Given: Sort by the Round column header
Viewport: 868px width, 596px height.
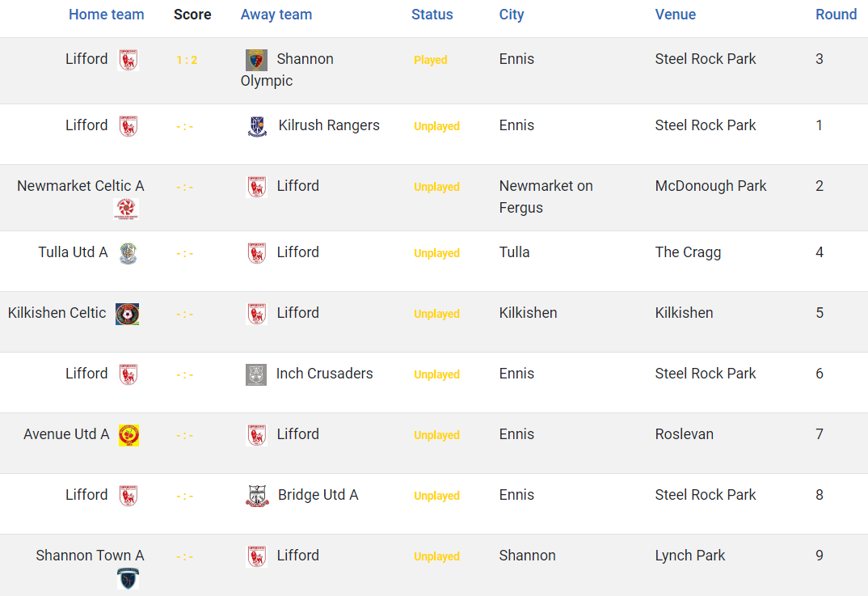Looking at the screenshot, I should (836, 15).
